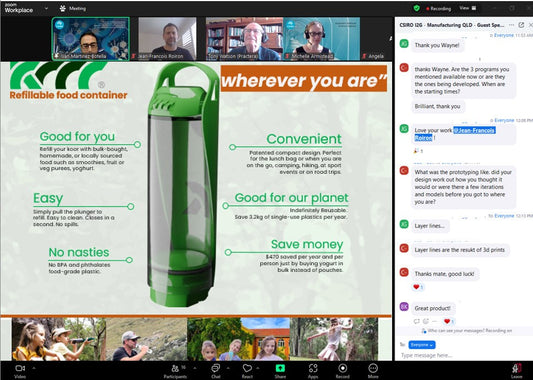Click the Thank you Wayne! message
533x380 pixels.
pos(437,45)
